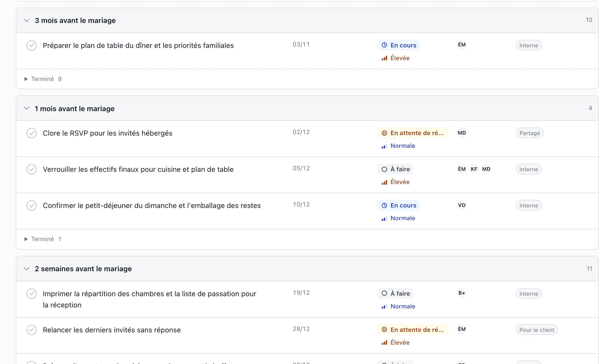
Task: Open task 'Relancer les derniers invités sans réponse'
Action: (x=112, y=330)
